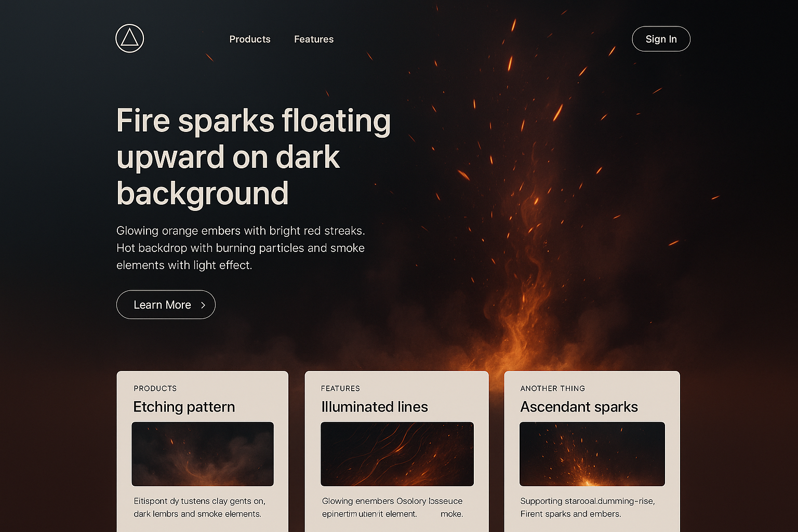
Task: Click the chevron arrow in Learn More
Action: coord(203,305)
